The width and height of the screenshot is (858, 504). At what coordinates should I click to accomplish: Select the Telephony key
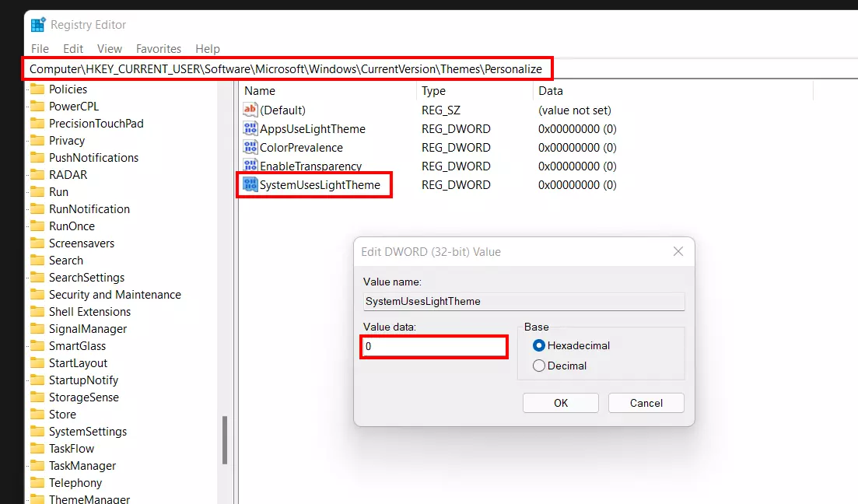tap(75, 482)
